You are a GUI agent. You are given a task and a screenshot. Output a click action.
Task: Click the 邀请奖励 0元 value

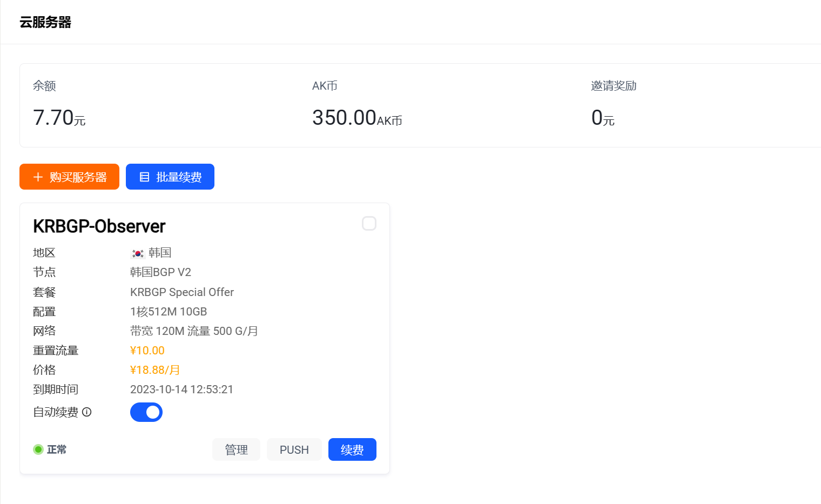coord(602,118)
